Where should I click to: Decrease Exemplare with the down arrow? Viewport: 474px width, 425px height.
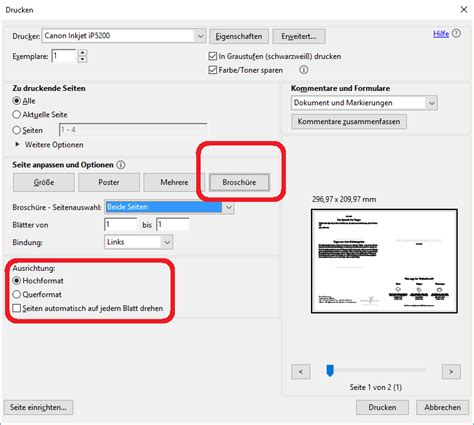click(82, 59)
